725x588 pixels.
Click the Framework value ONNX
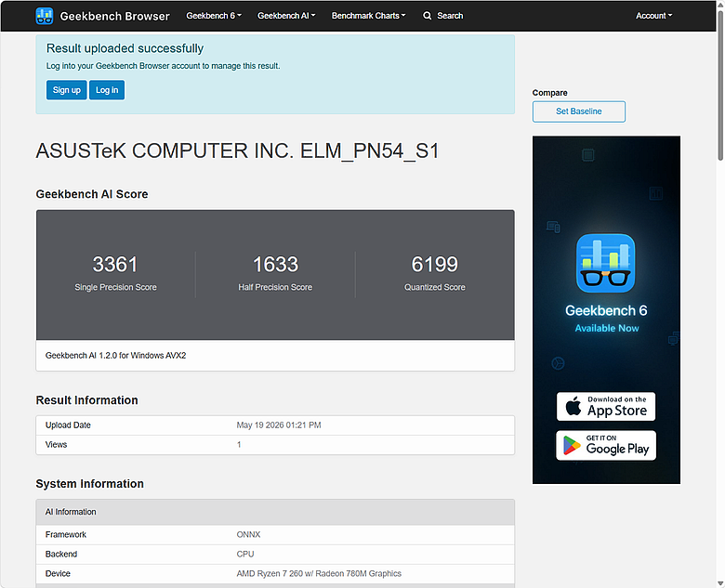(x=249, y=534)
